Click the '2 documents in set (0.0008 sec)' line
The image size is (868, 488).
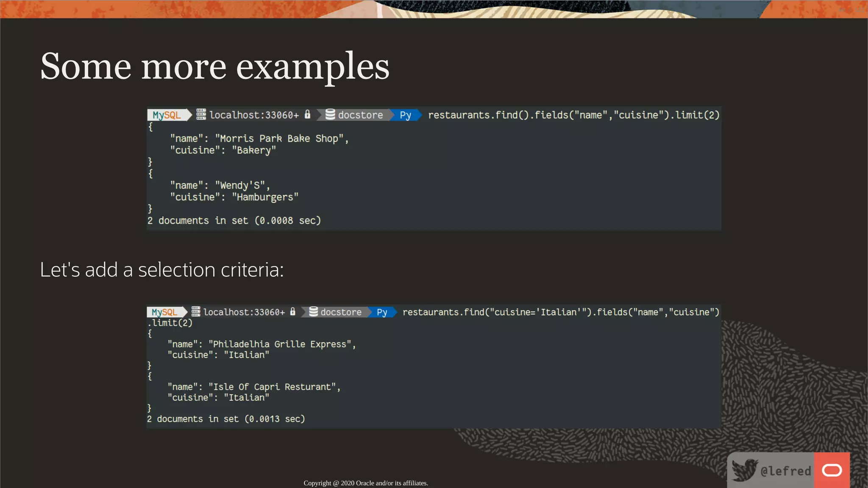click(234, 221)
